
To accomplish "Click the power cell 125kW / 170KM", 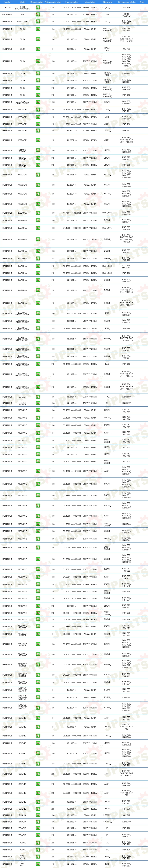I will click(90, 864).
